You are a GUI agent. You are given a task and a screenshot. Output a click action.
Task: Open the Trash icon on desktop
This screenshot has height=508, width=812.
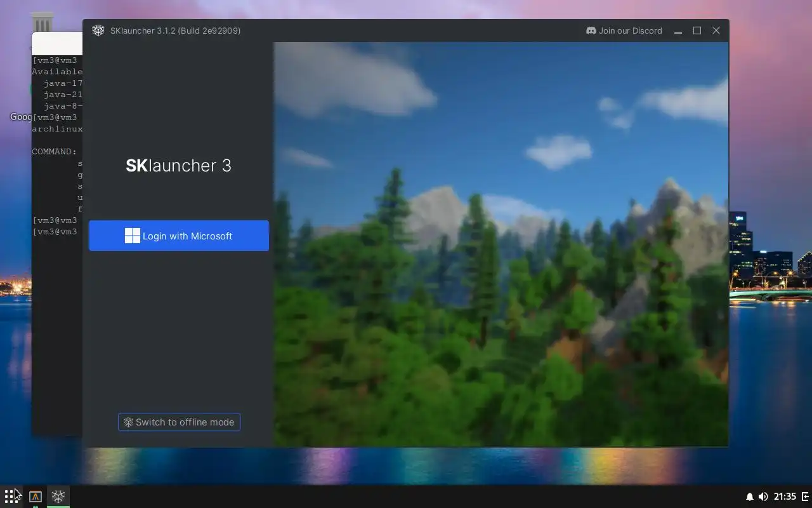(43, 23)
